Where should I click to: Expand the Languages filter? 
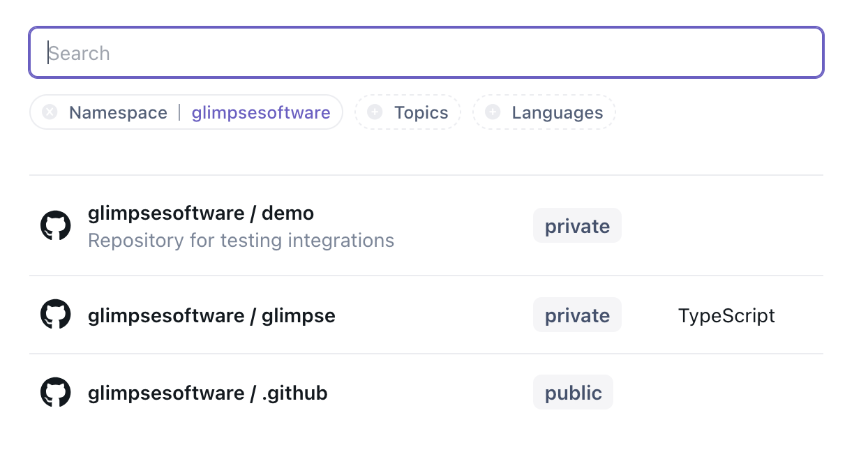tap(557, 112)
